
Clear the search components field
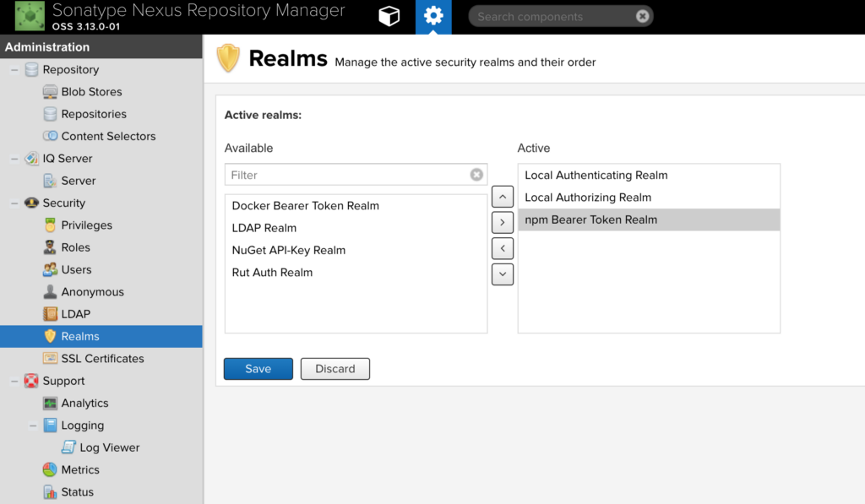[x=642, y=16]
